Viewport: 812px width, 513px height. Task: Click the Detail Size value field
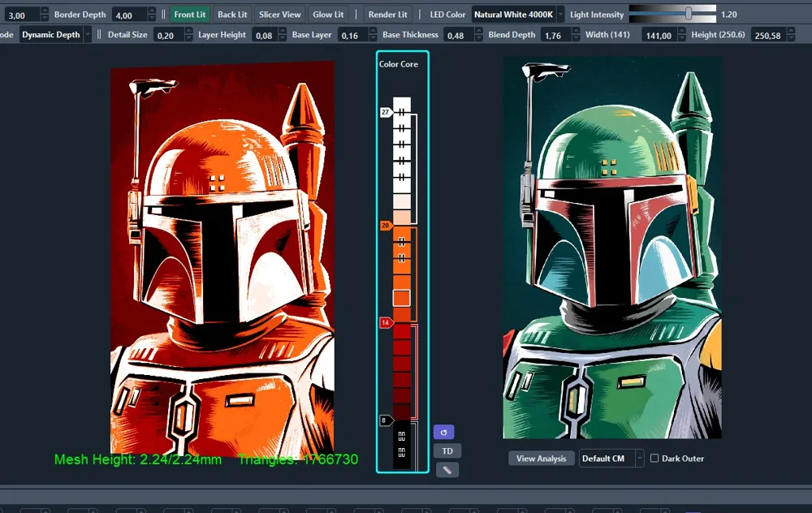point(169,35)
